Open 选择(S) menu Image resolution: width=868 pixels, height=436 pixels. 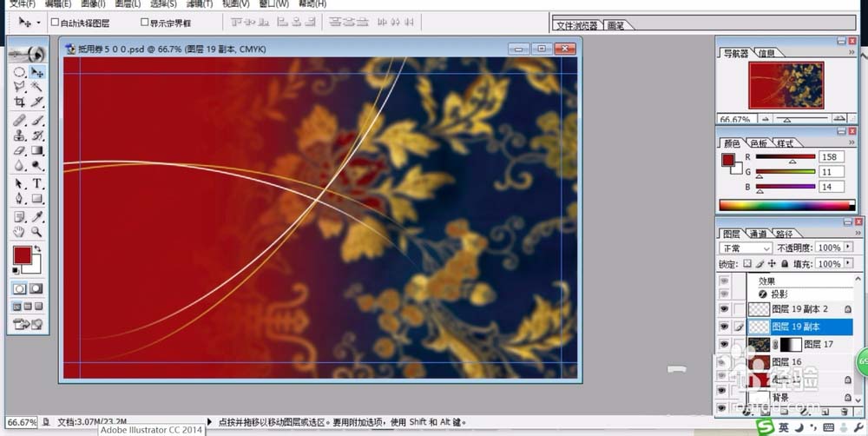pyautogui.click(x=163, y=3)
